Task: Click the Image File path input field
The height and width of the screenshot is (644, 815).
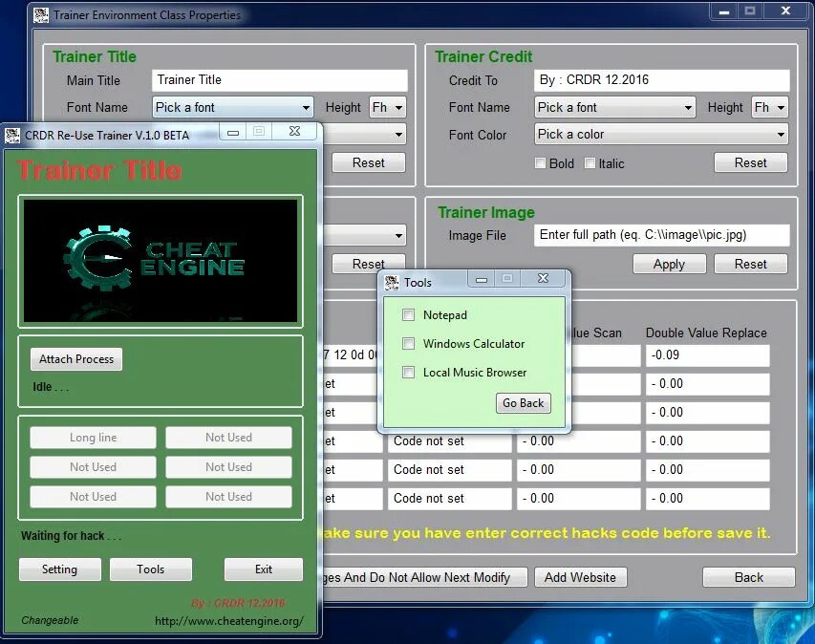Action: tap(662, 235)
